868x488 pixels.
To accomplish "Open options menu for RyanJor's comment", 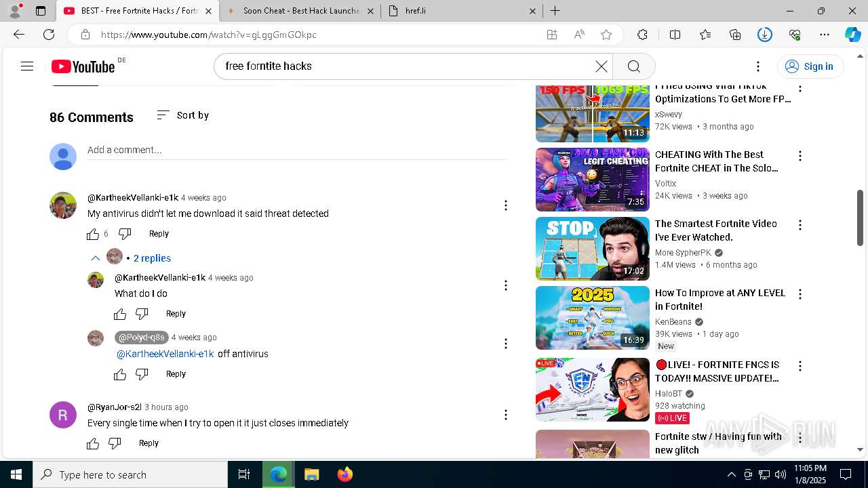I will click(x=505, y=415).
